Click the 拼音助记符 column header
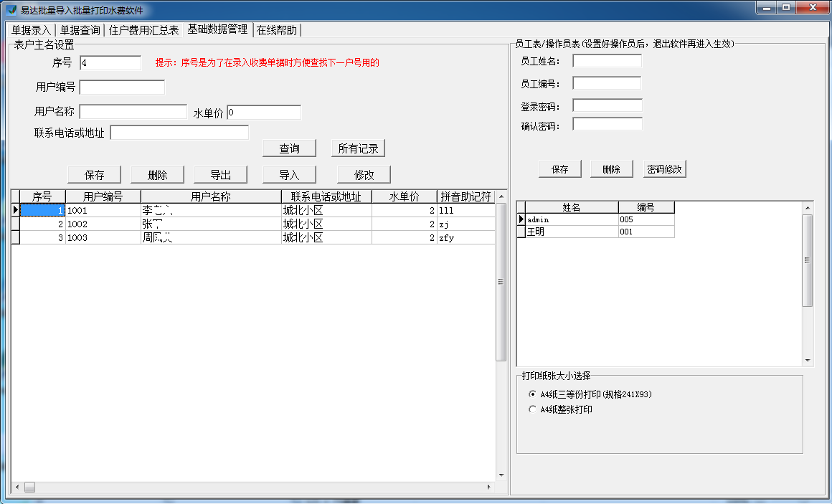This screenshot has height=504, width=832. [x=466, y=196]
